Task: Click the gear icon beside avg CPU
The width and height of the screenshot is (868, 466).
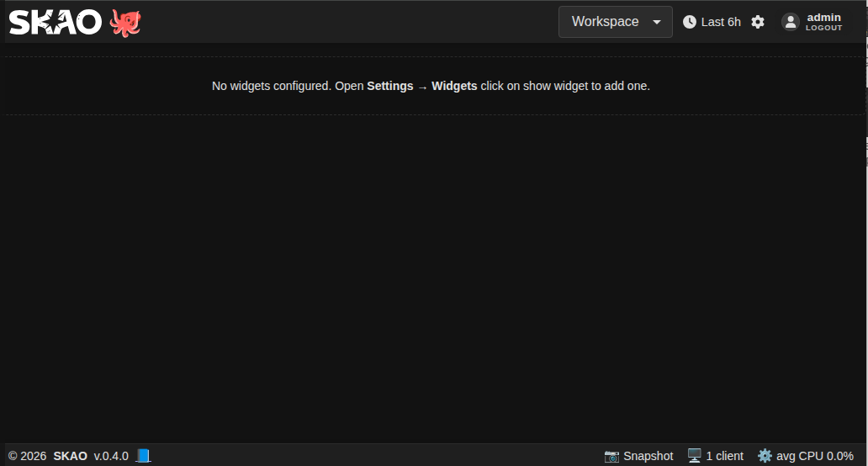Action: click(765, 455)
